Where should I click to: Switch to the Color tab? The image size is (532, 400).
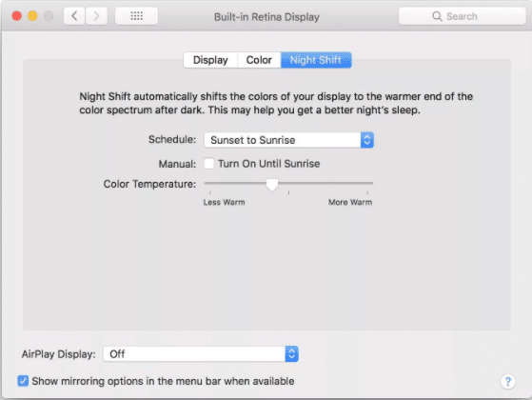[259, 60]
